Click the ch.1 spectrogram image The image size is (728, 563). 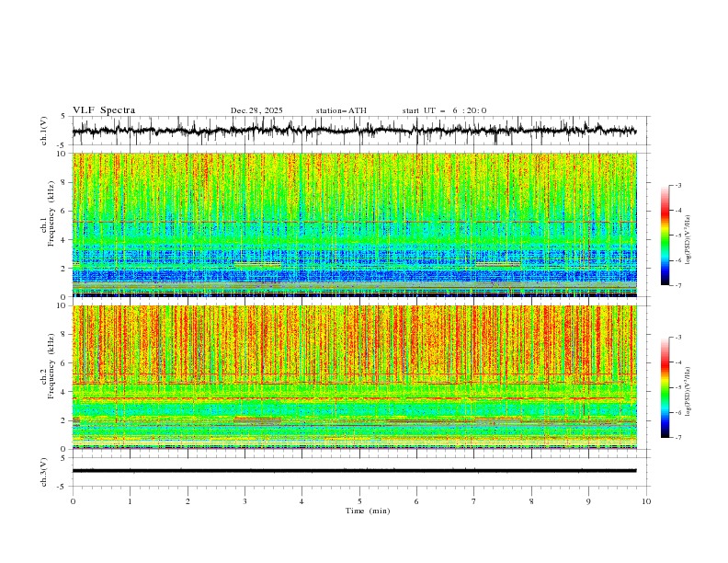[x=355, y=224]
